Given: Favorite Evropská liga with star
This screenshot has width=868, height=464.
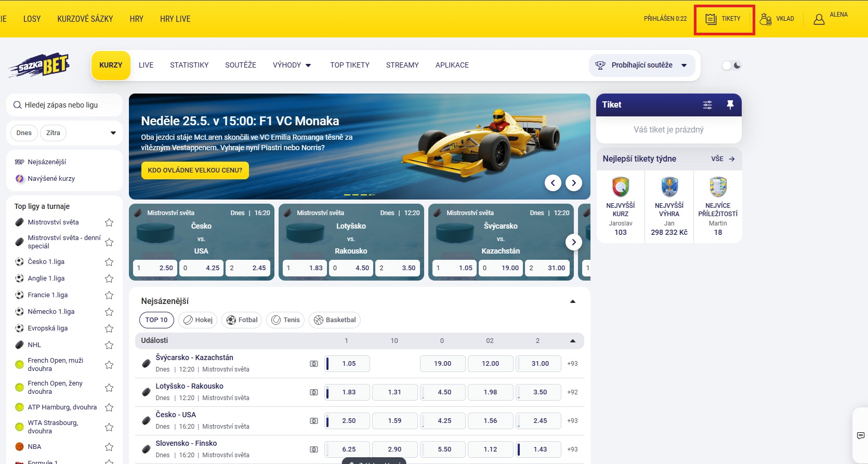Looking at the screenshot, I should pyautogui.click(x=109, y=328).
